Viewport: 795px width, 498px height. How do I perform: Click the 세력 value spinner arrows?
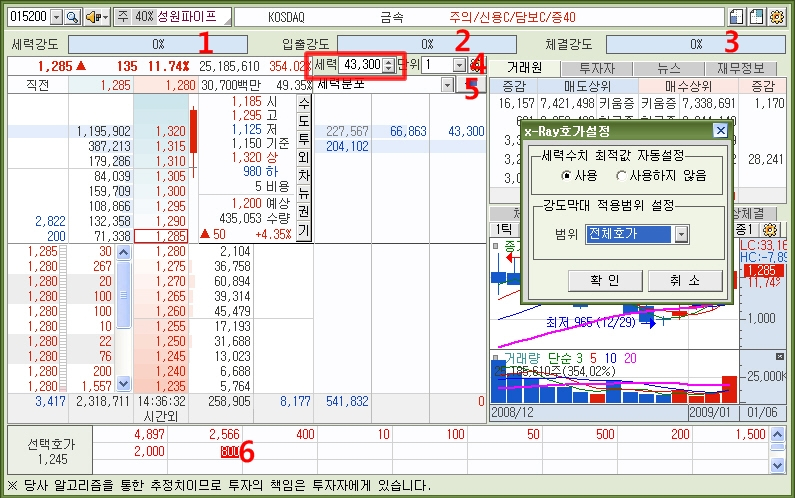click(388, 65)
